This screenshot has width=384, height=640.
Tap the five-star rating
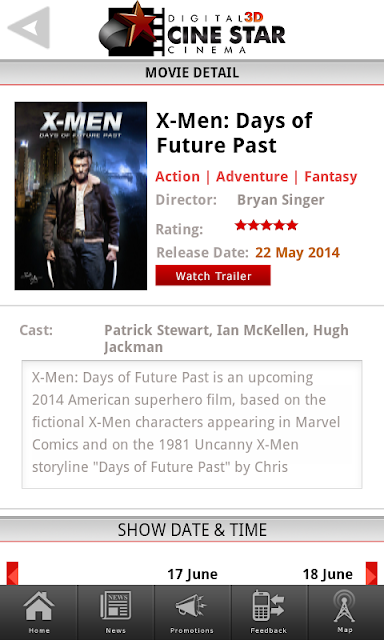(266, 225)
